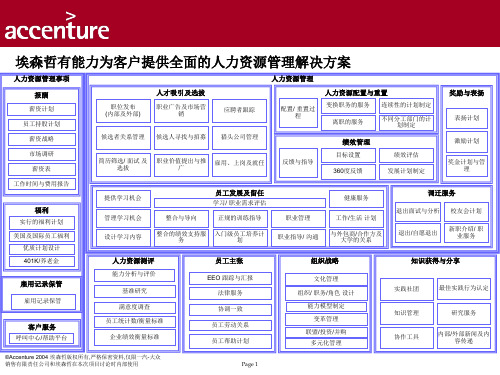This screenshot has height=375, width=500.
Task: Select the EEO 跟踪与汇报 box
Action: pos(230,278)
